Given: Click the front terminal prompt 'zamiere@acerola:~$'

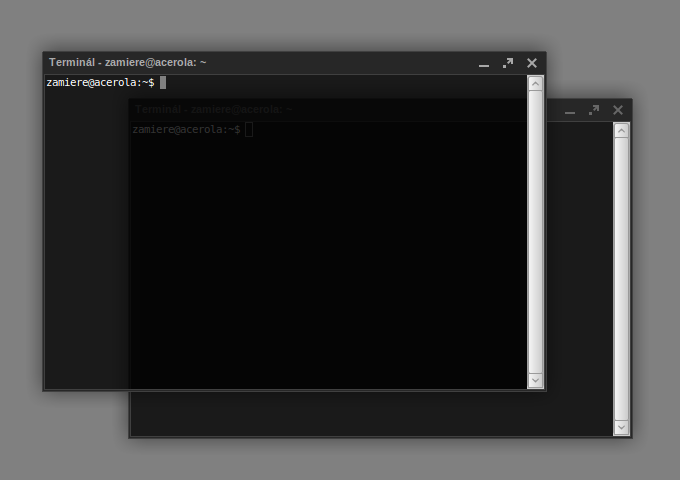Looking at the screenshot, I should pos(100,82).
